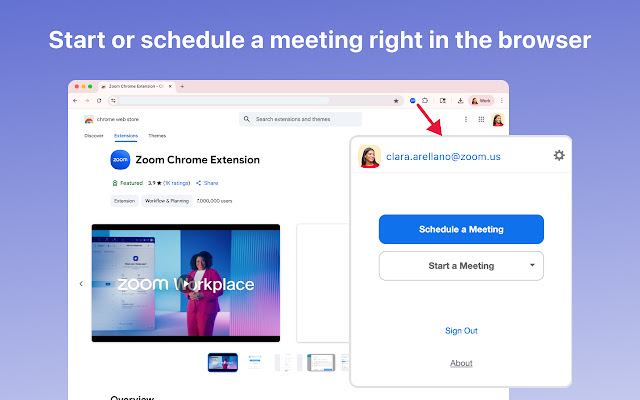The width and height of the screenshot is (640, 400).
Task: Click the search magnifier icon in web store
Action: pyautogui.click(x=247, y=119)
